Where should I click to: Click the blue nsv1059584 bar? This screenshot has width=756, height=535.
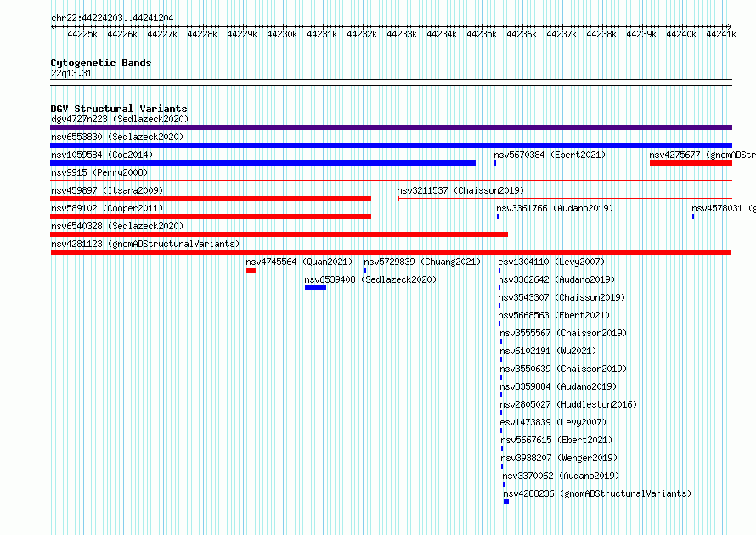(262, 163)
